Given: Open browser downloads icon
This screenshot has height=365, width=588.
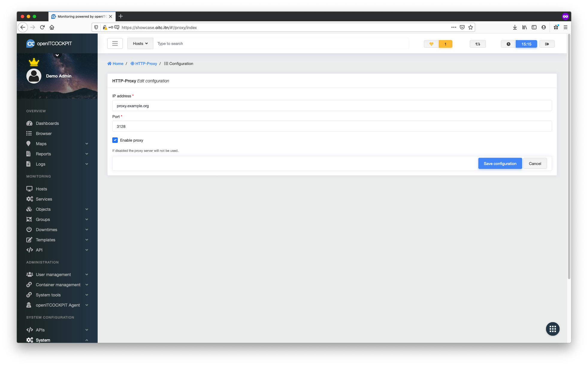Looking at the screenshot, I should [x=515, y=27].
